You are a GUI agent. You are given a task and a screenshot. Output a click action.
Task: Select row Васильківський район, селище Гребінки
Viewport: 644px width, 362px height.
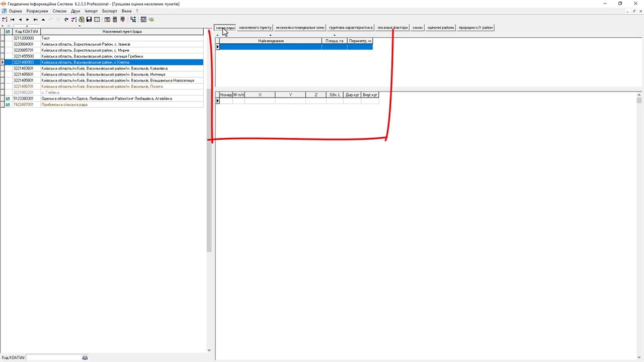[x=122, y=56]
